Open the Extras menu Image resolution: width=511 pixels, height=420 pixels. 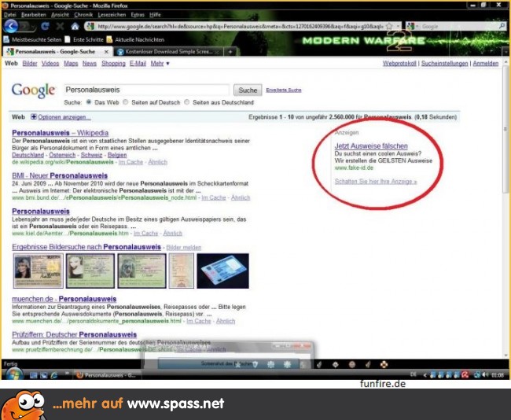pyautogui.click(x=138, y=15)
